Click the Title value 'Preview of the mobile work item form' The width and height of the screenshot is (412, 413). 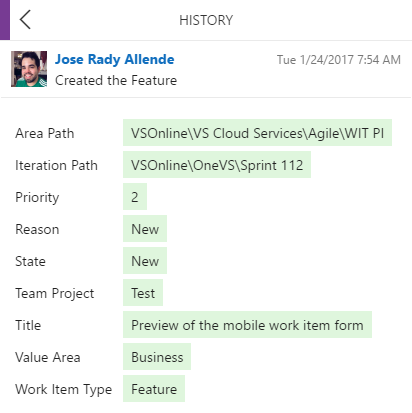pyautogui.click(x=247, y=325)
